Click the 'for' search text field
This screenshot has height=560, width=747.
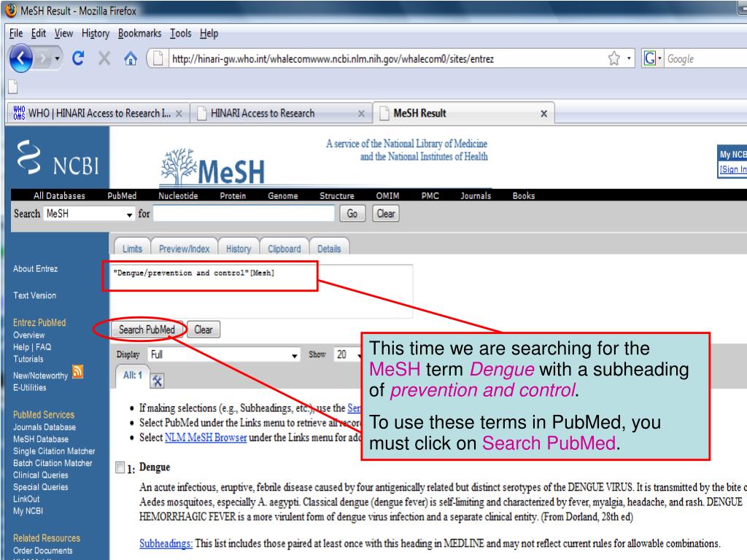[x=244, y=214]
